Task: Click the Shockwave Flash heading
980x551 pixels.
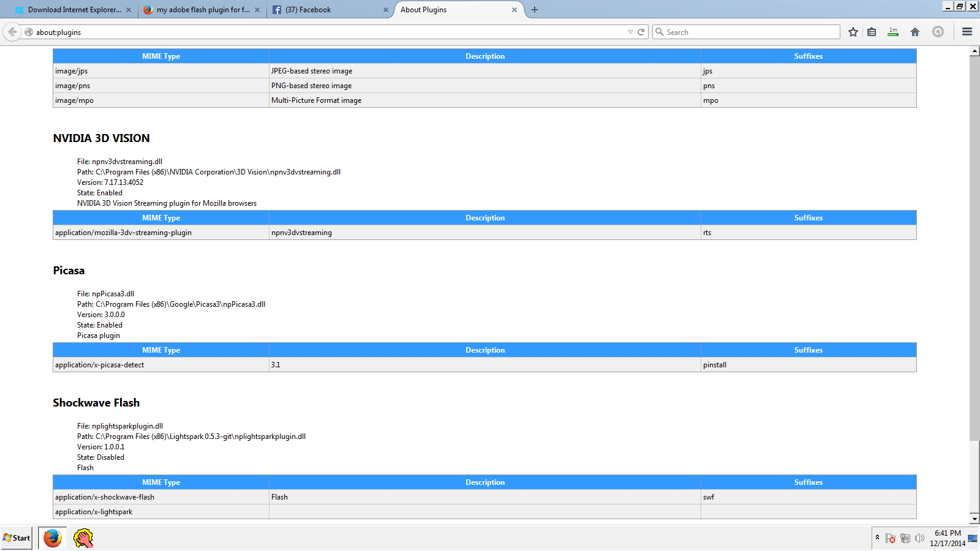Action: (x=96, y=403)
